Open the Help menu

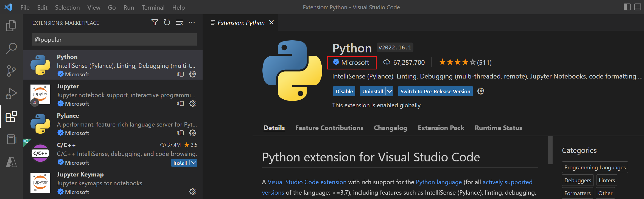click(x=178, y=7)
